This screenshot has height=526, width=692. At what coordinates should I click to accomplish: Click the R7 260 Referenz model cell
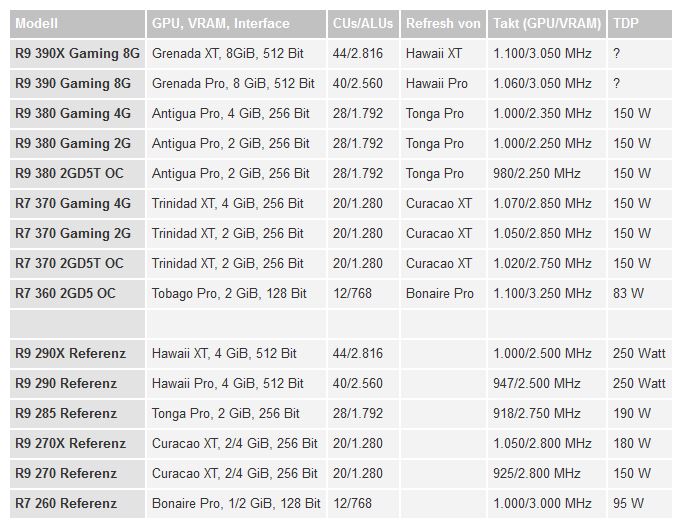[x=78, y=503]
